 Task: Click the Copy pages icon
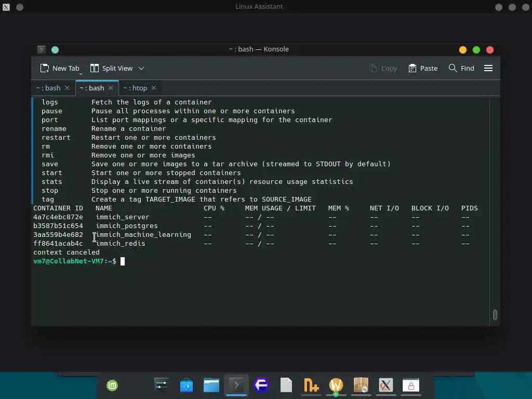coord(373,68)
